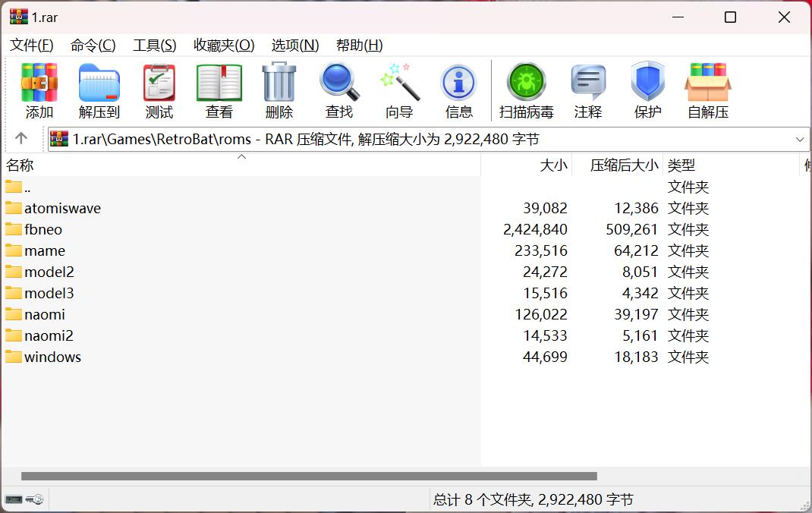Image resolution: width=812 pixels, height=513 pixels.
Task: Click the Add (添加) toolbar icon
Action: 39,91
